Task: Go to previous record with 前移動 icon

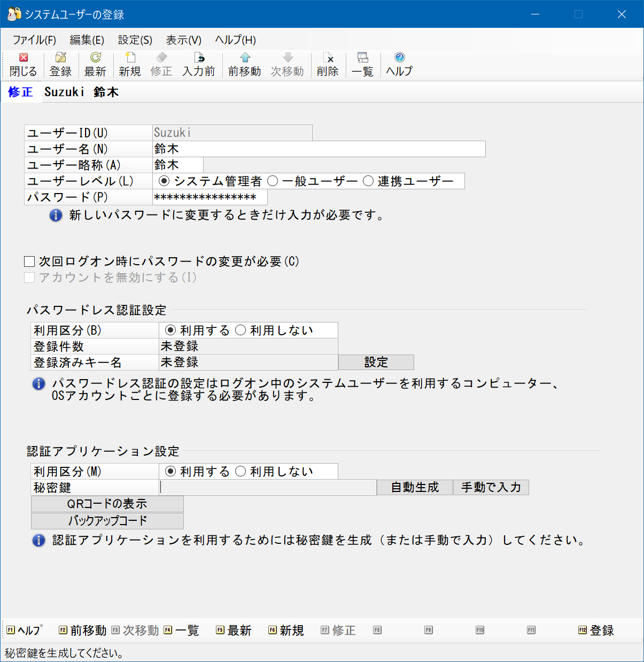Action: 244,64
